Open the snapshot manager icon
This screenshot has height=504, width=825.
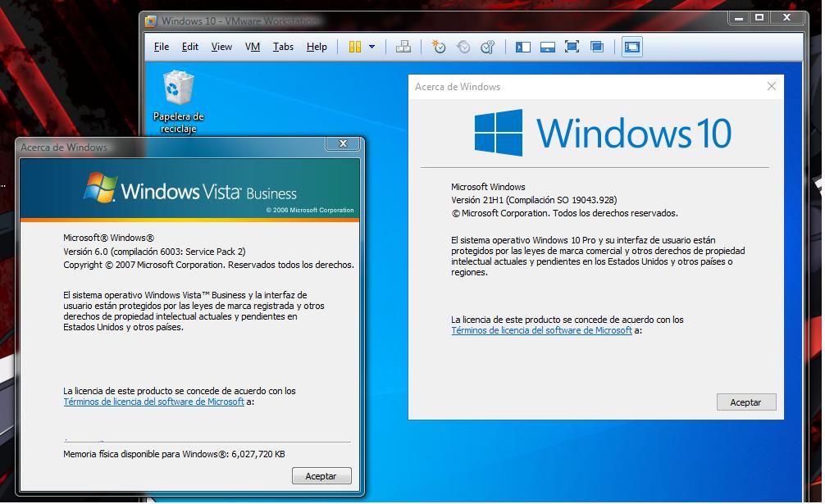(488, 47)
